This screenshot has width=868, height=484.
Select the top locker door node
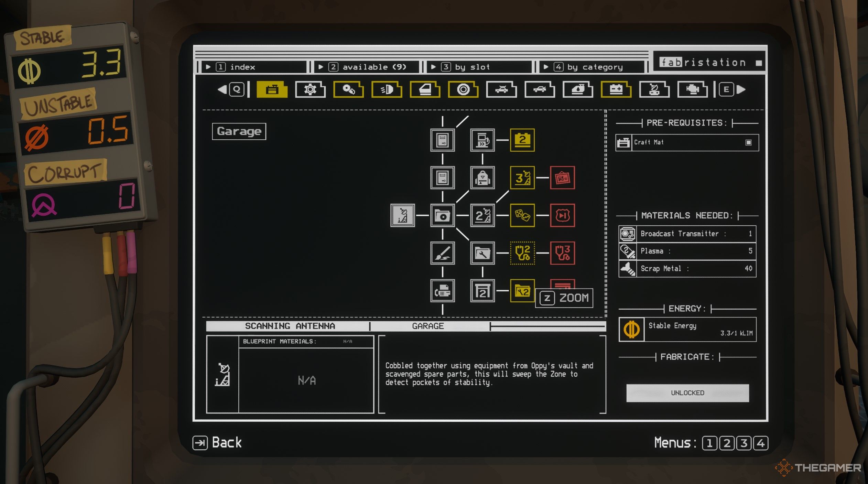pos(442,140)
